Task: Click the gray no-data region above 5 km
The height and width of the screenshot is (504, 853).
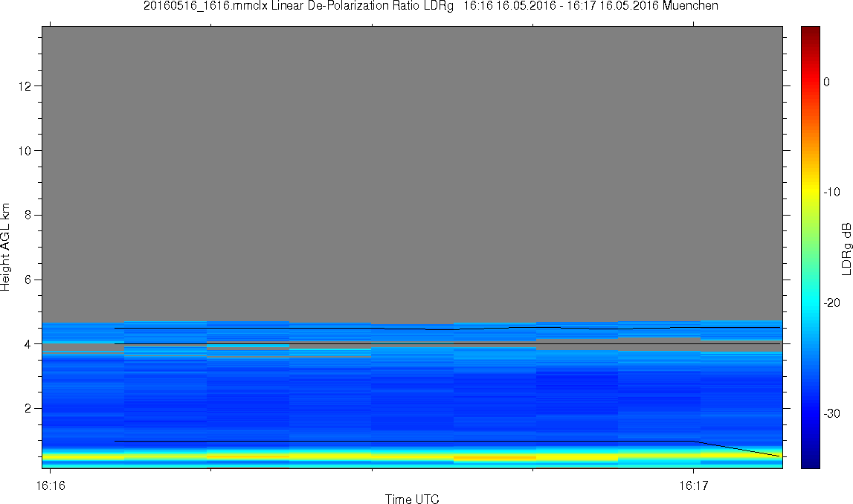Action: click(412, 174)
